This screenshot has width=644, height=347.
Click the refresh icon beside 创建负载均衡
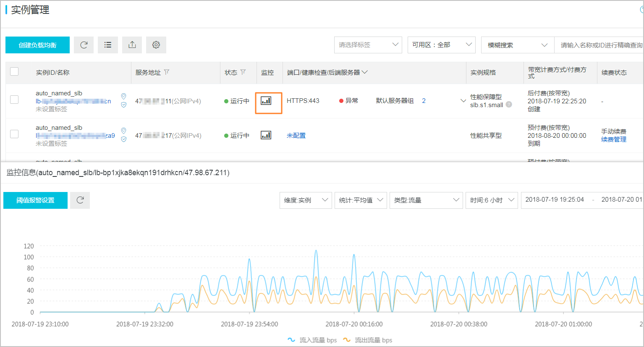(x=84, y=45)
